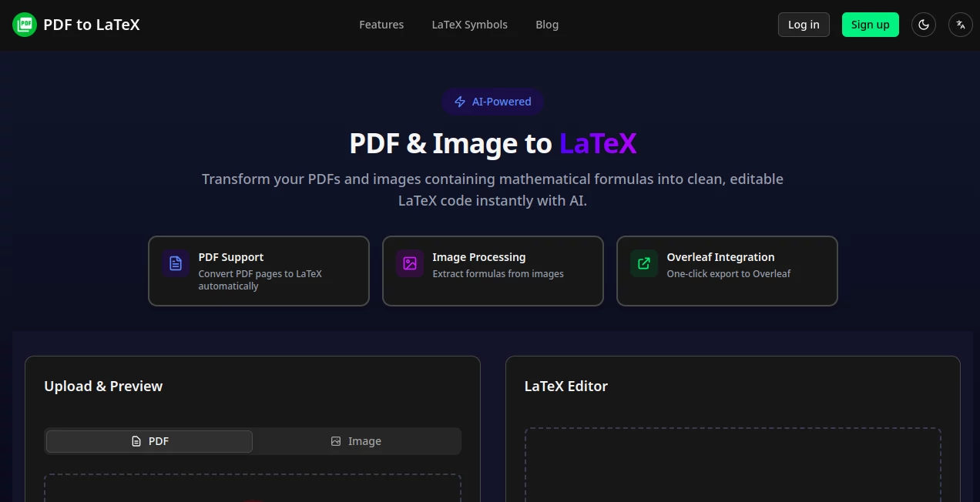
Task: Click the Overleaf Integration feature card
Action: [727, 271]
